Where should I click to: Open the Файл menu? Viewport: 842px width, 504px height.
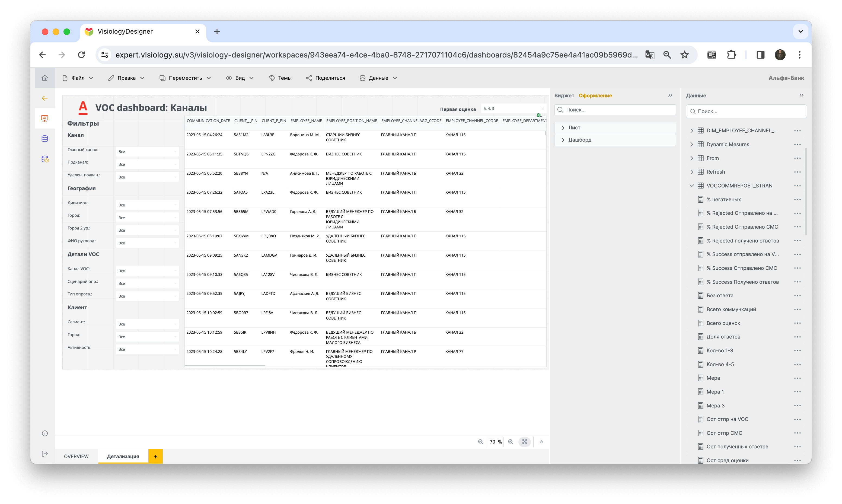click(x=78, y=78)
